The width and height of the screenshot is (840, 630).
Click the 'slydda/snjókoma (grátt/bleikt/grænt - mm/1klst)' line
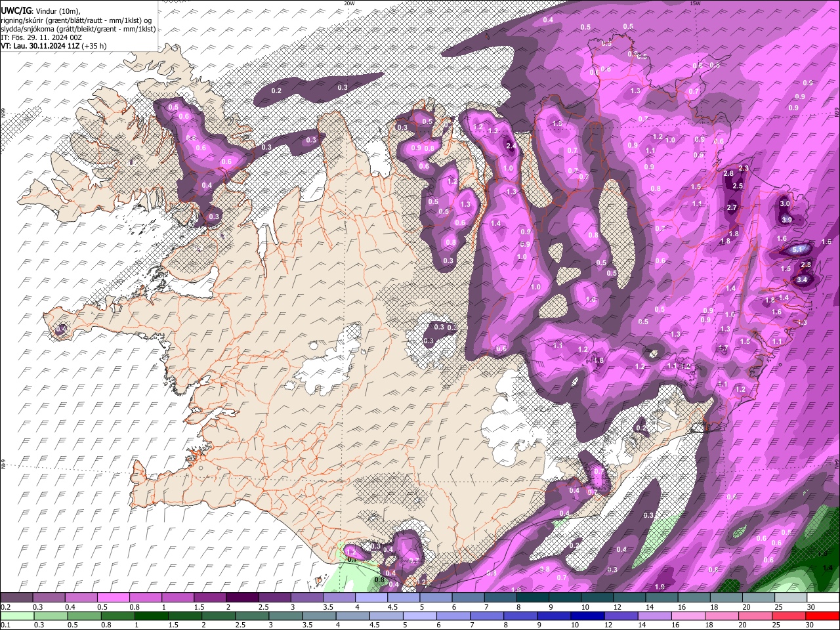tap(78, 29)
